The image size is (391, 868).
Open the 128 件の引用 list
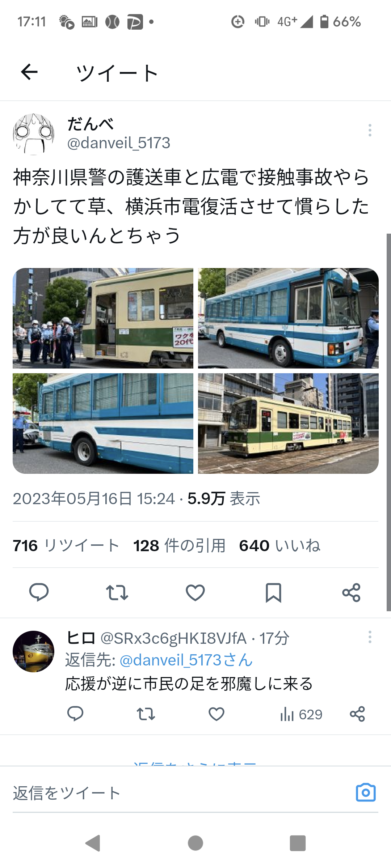(179, 545)
